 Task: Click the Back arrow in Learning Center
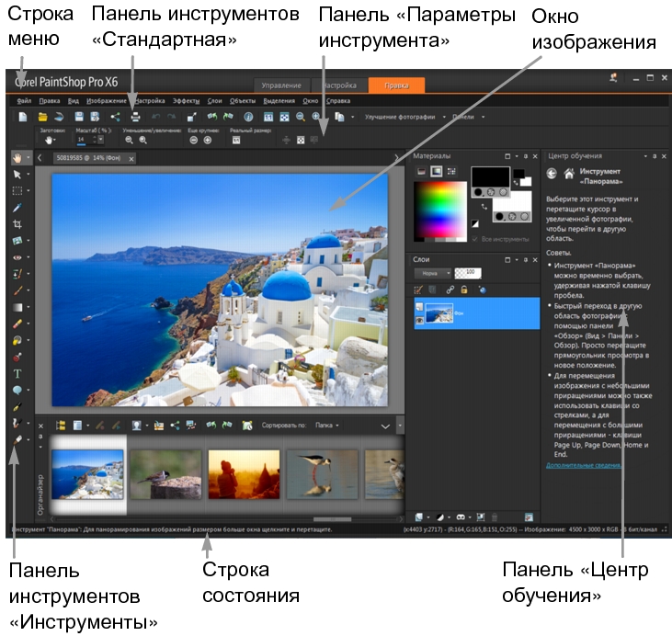[x=552, y=173]
